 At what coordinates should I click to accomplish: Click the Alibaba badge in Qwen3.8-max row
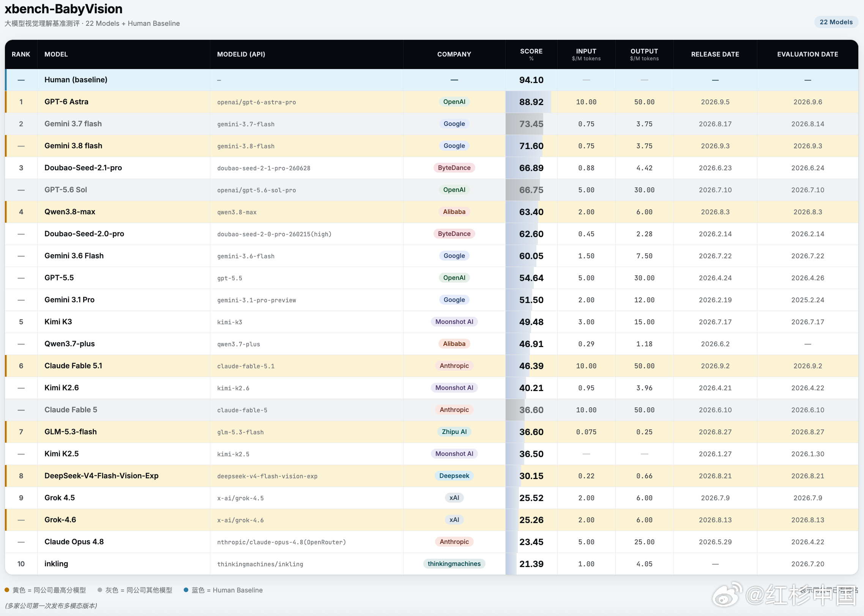[x=454, y=212]
